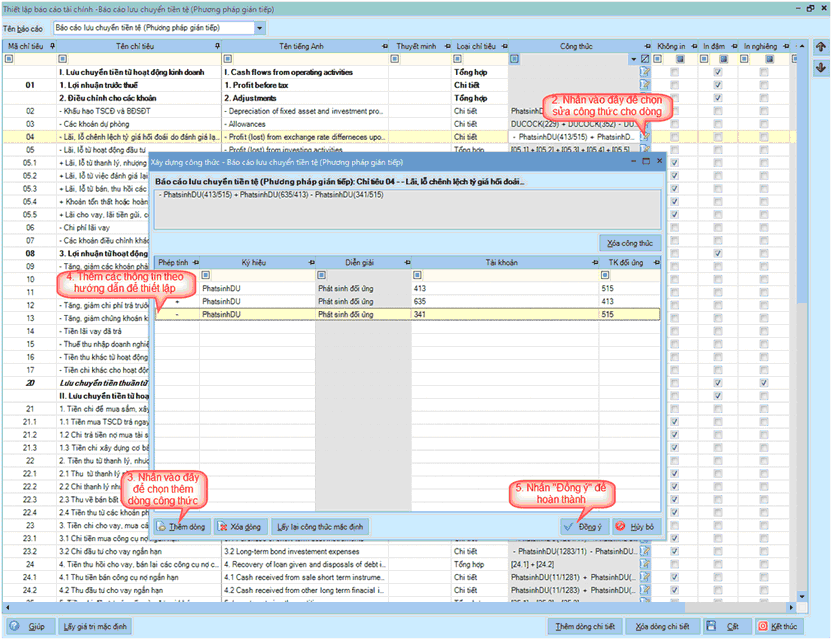Viewport: 832px width, 640px height.
Task: Open formula editor for row 01 Lợi nhuận trước thuế
Action: [645, 85]
